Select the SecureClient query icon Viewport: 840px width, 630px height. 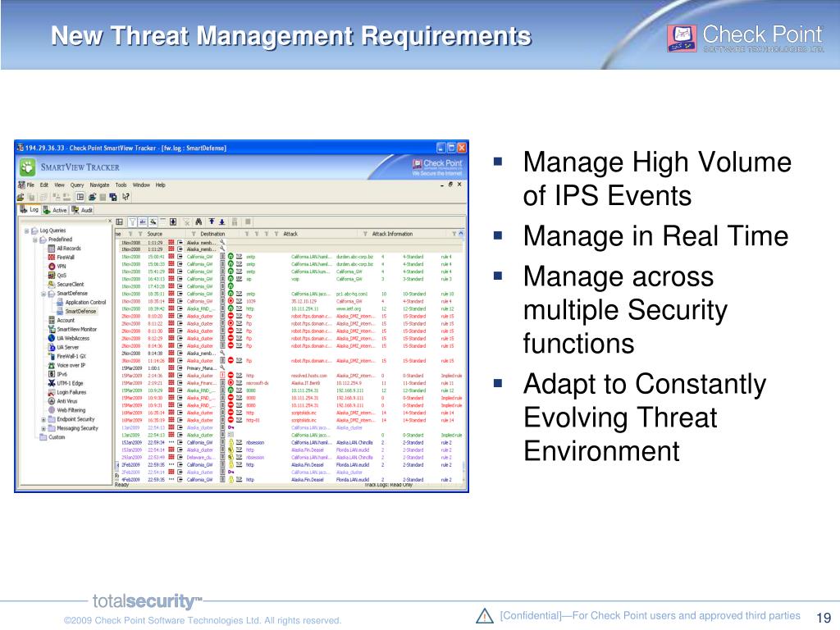52,285
